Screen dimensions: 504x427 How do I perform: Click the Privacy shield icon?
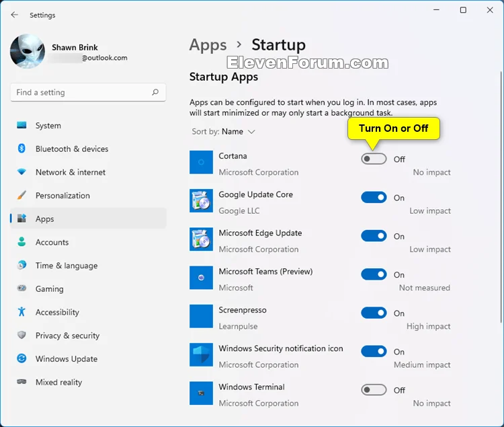coord(22,335)
